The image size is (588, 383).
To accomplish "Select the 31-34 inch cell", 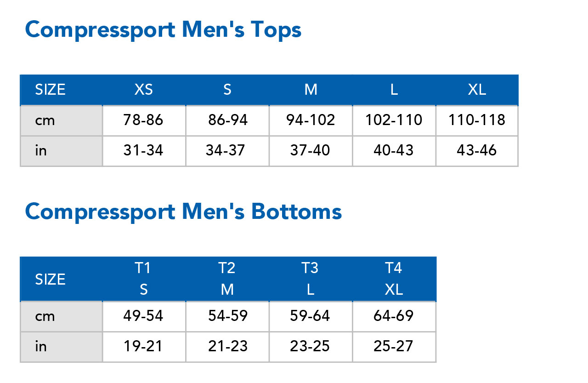I will coord(143,150).
